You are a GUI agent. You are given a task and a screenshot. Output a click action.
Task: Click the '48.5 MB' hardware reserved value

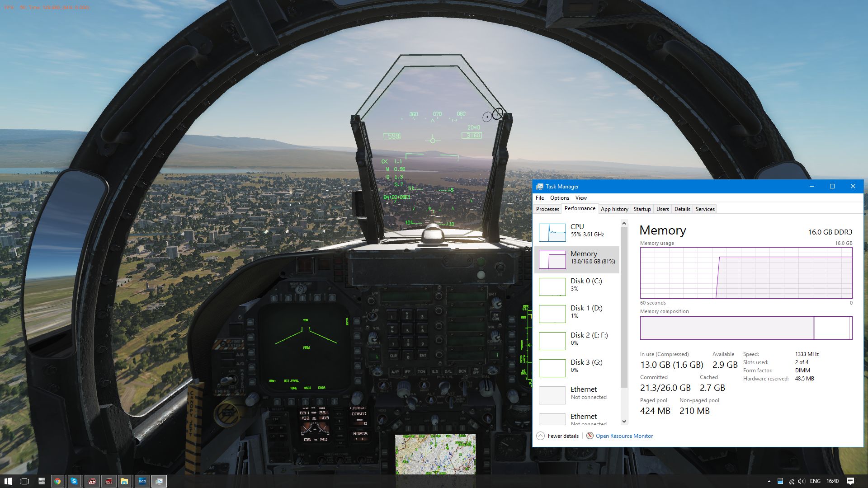coord(804,379)
